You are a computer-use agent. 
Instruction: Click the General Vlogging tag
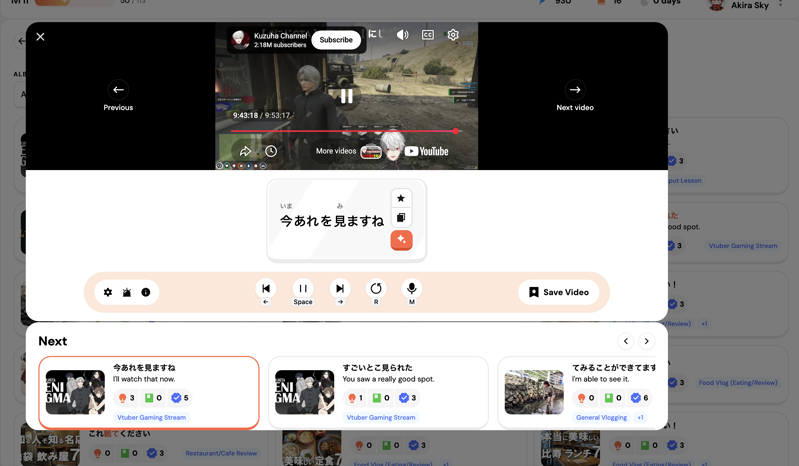pos(601,418)
